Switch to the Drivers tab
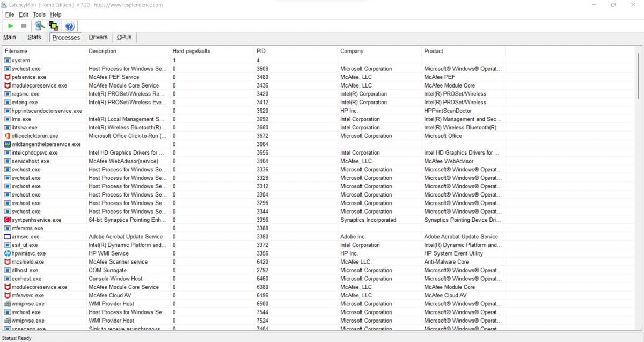This screenshot has width=644, height=342. 98,37
